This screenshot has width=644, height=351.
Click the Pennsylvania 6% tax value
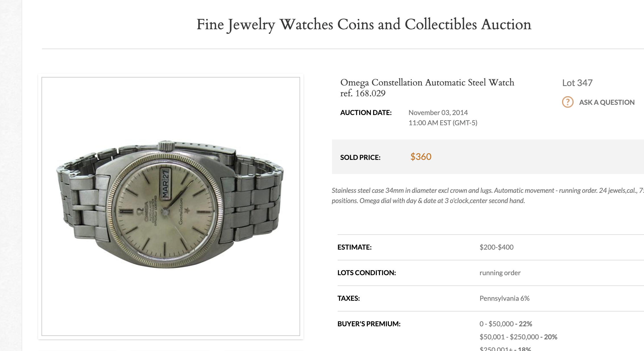click(504, 298)
